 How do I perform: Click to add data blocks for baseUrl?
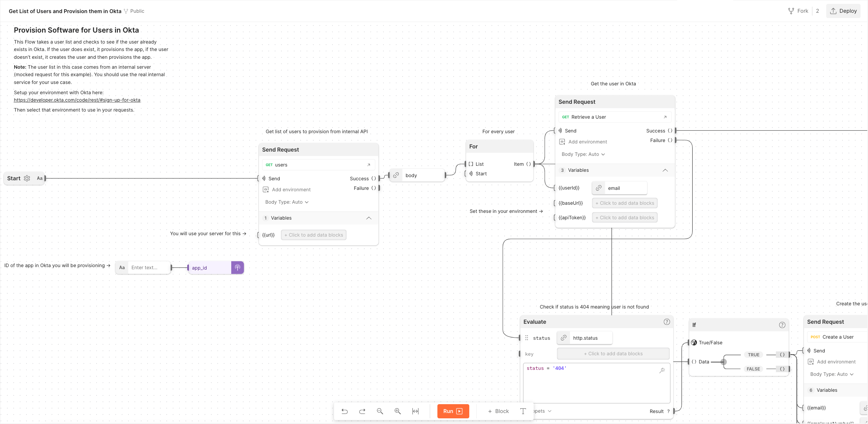[625, 203]
